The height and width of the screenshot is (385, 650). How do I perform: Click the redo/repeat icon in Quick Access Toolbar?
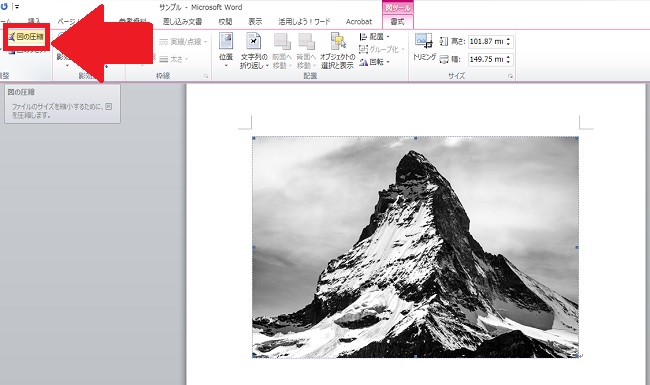(5, 7)
